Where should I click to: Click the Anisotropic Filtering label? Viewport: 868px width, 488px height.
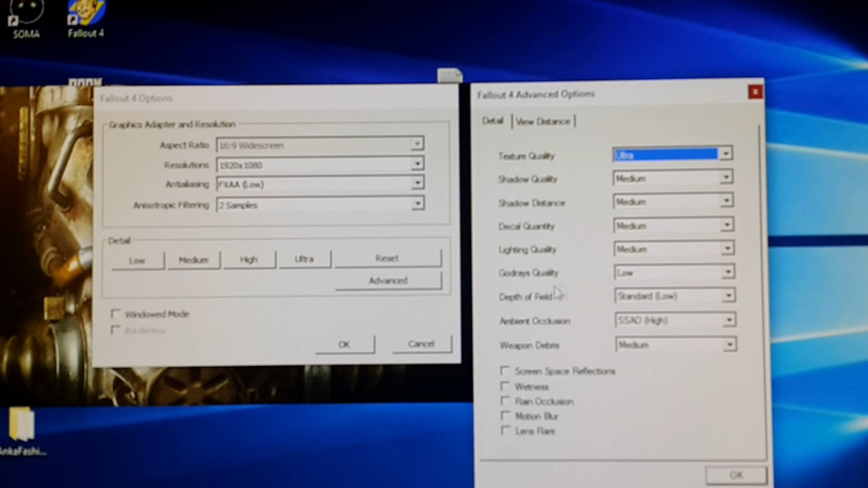(171, 205)
